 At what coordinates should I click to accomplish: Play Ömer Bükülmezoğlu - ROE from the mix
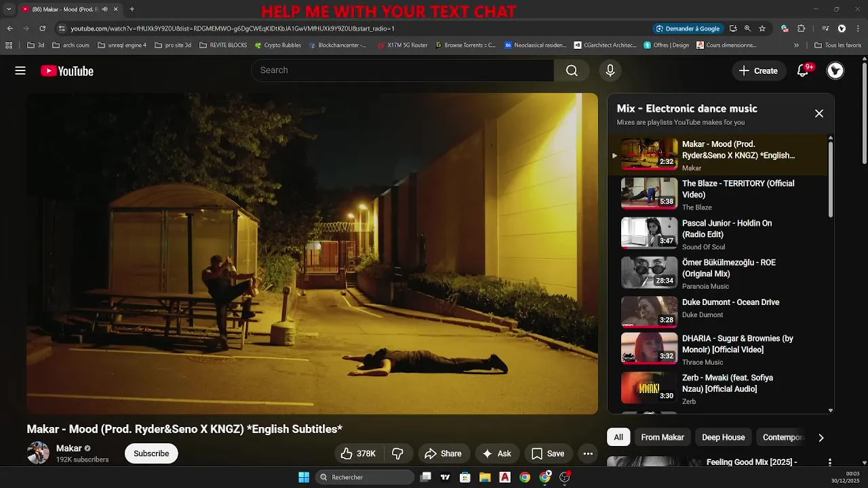point(717,273)
